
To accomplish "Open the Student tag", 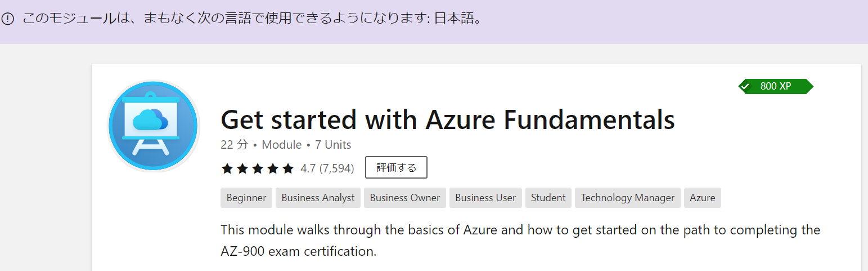I will [548, 198].
